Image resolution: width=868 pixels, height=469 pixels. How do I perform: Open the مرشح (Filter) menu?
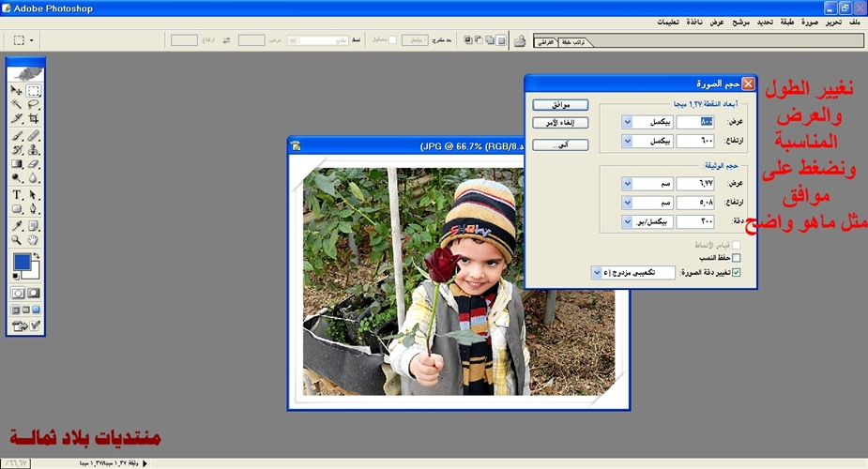740,23
